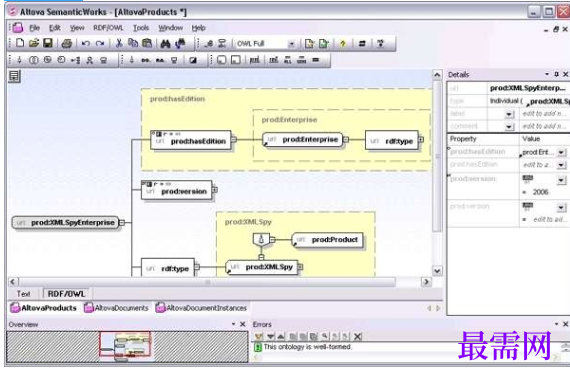This screenshot has height=377, width=570.
Task: Select the prod:hasEdition property node
Action: (x=191, y=141)
